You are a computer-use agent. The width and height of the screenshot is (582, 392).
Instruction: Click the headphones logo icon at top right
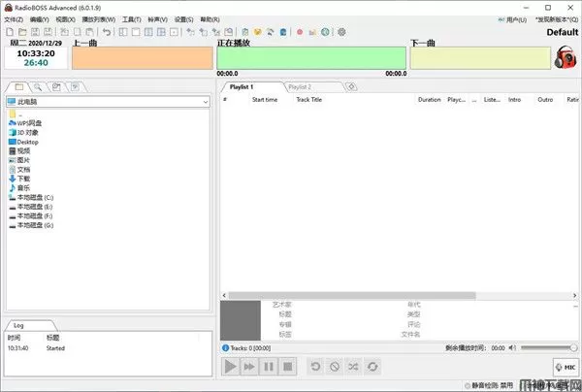(x=565, y=57)
